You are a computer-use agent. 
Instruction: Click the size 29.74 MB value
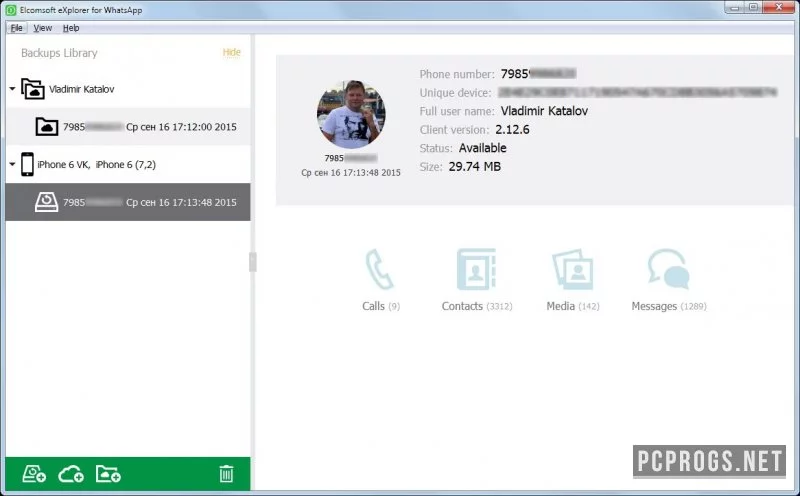(x=474, y=166)
